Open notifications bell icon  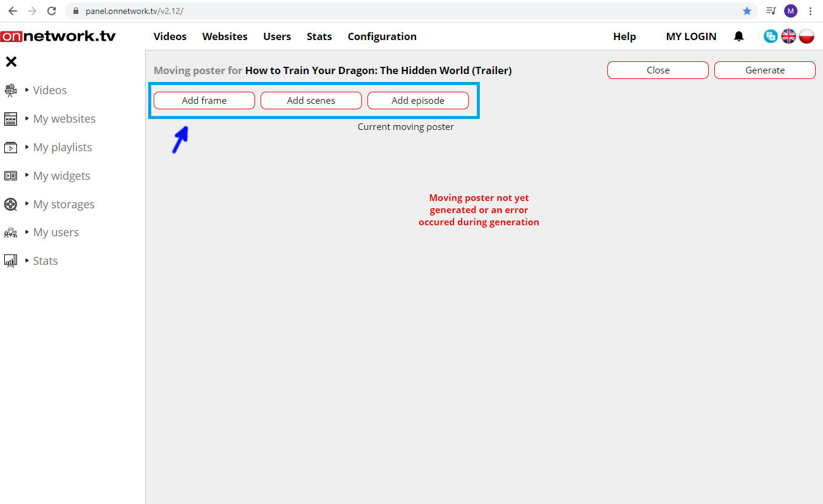click(x=739, y=36)
